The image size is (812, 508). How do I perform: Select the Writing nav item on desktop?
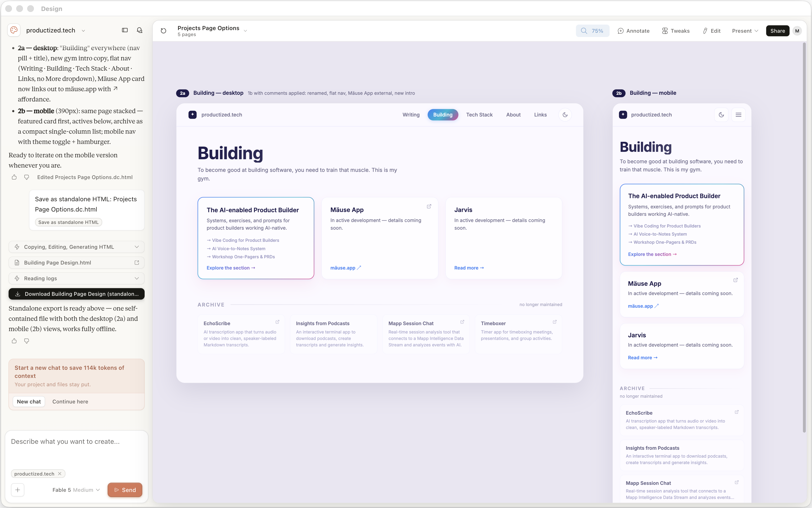[x=411, y=115]
